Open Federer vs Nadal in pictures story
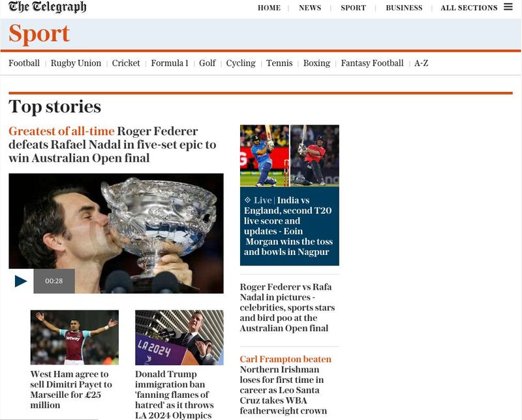Viewport: 522px width, 420px height. pos(287,308)
